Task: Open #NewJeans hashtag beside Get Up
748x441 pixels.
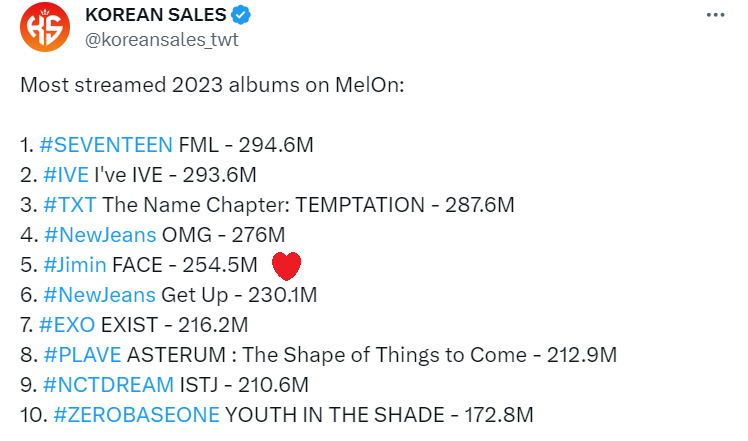Action: point(99,295)
